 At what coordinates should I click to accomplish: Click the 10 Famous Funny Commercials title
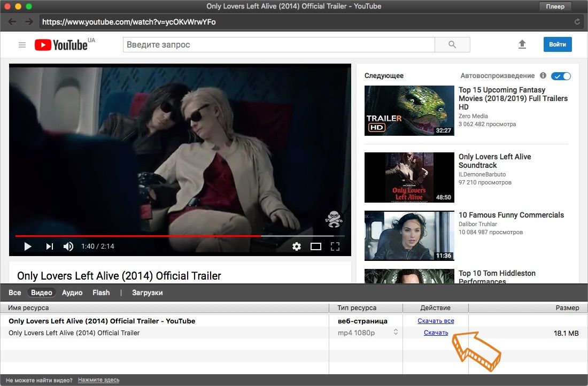tap(511, 215)
